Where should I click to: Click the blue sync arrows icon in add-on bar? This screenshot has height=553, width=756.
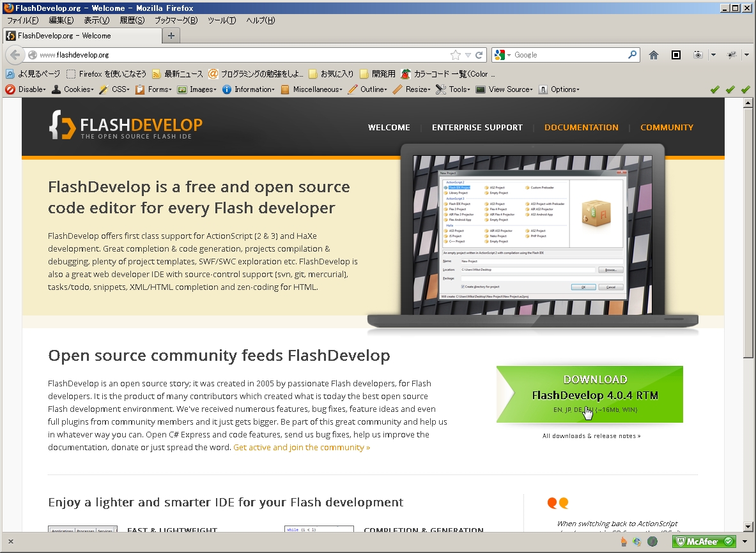pos(637,542)
